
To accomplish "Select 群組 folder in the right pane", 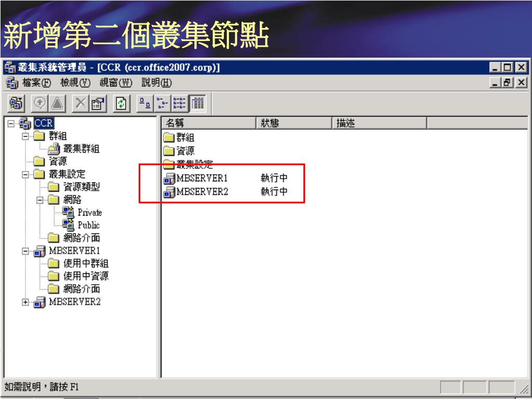I will 179,137.
